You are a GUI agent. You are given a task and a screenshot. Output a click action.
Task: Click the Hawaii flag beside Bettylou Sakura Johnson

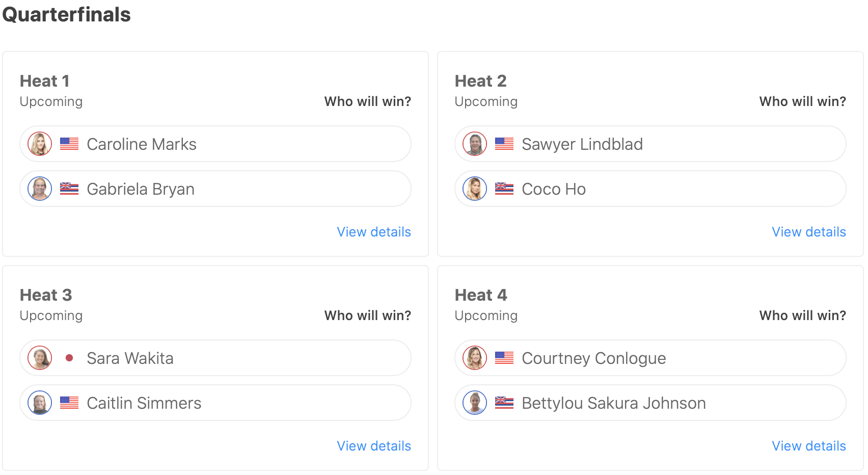coord(504,403)
